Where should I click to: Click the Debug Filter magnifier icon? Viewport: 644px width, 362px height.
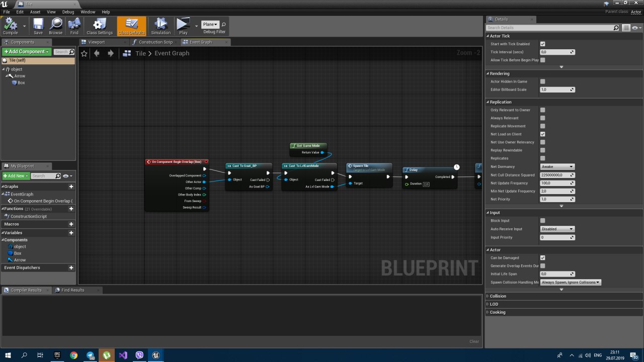(224, 24)
